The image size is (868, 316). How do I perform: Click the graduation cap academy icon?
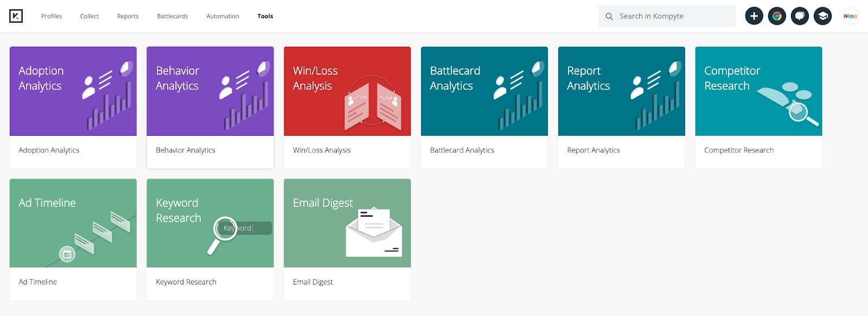click(822, 16)
